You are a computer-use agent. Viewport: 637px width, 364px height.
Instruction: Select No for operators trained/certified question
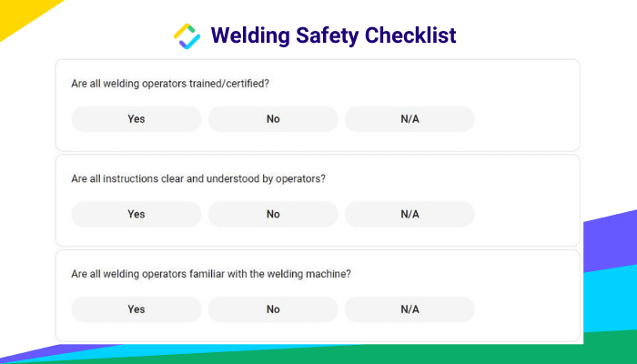273,119
